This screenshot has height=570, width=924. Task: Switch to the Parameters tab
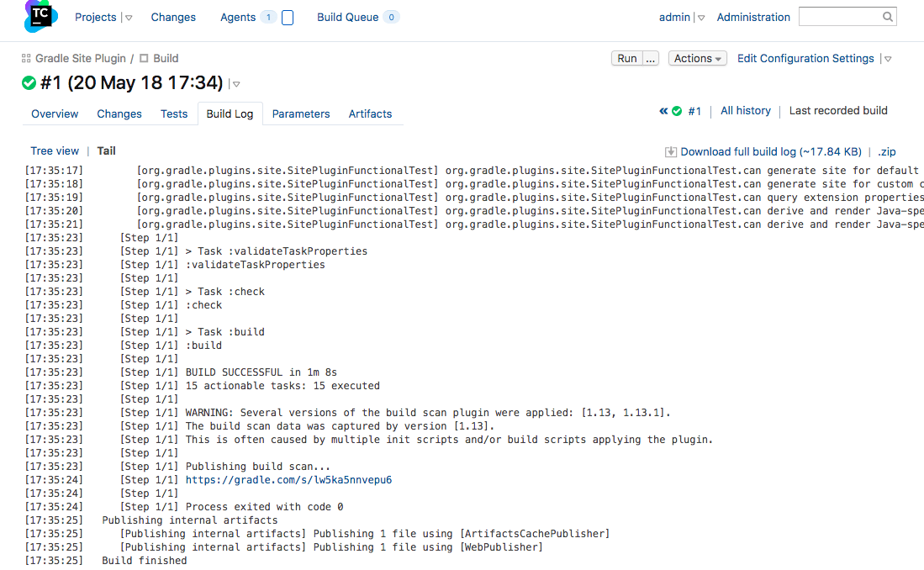click(301, 113)
